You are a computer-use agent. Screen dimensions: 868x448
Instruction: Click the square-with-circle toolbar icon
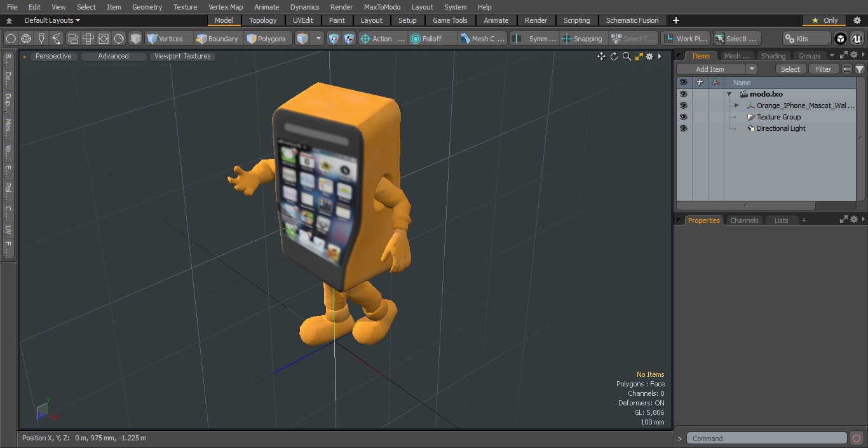coord(104,39)
